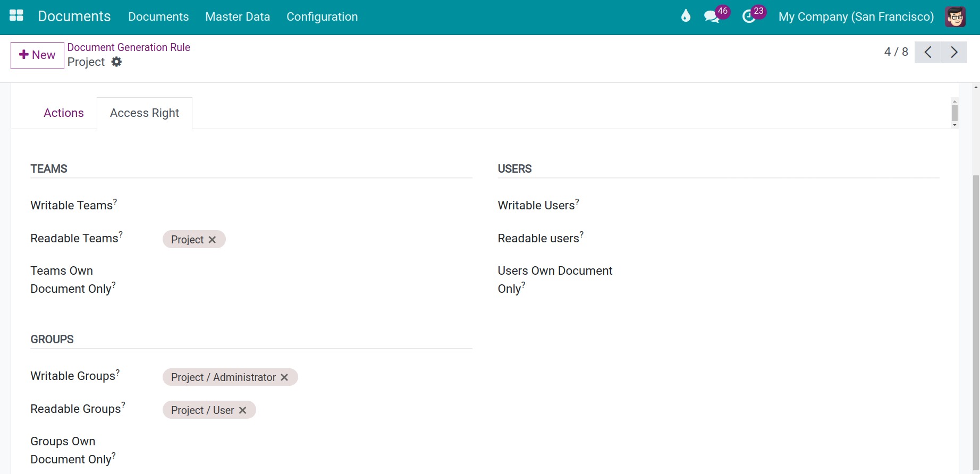Create a new record with New button
This screenshot has height=474, width=980.
(37, 55)
